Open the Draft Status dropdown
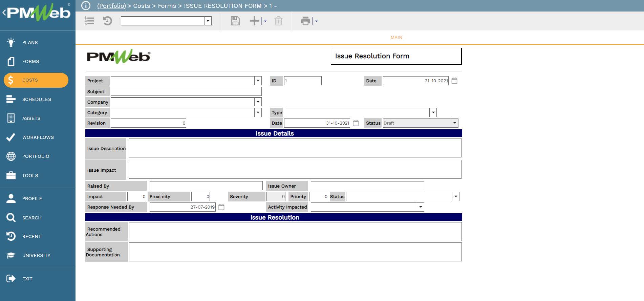 (x=454, y=123)
